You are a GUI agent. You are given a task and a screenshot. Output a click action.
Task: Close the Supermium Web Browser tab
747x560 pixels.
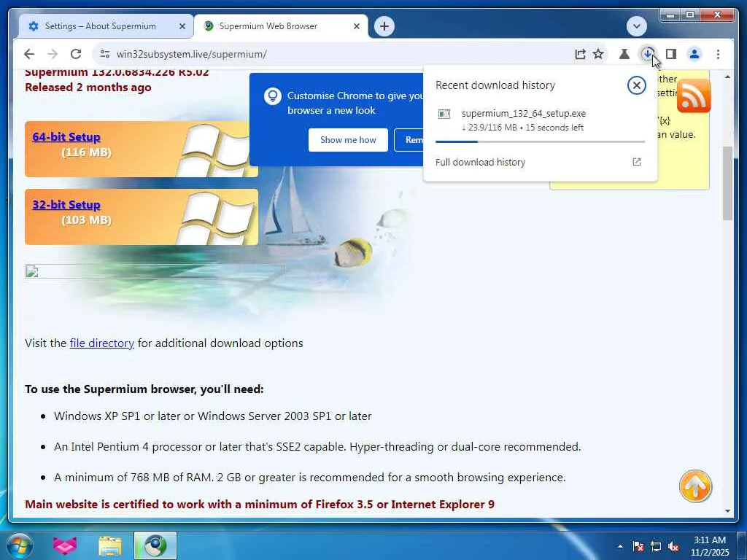coord(356,26)
